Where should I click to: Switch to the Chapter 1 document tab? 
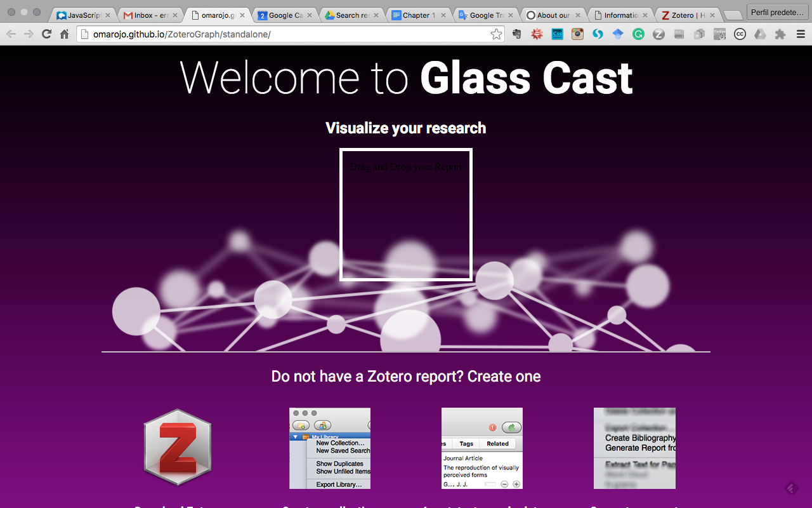point(419,15)
